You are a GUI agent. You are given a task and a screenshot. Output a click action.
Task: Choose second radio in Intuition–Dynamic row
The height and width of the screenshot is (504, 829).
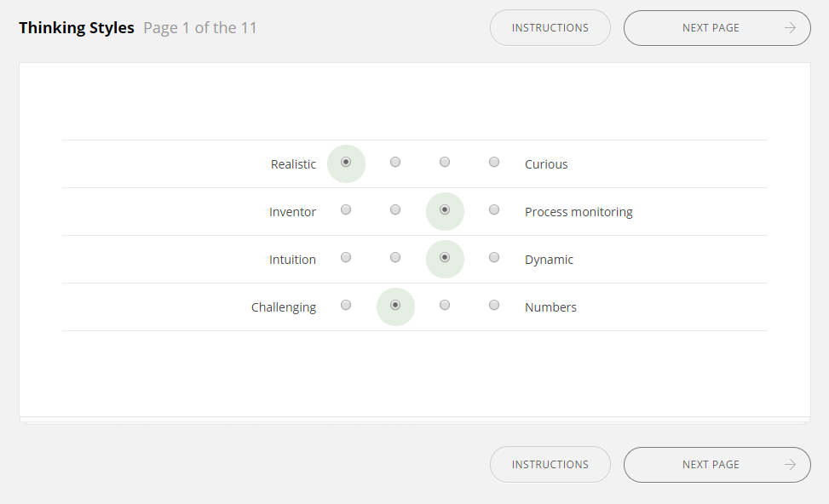(x=395, y=258)
